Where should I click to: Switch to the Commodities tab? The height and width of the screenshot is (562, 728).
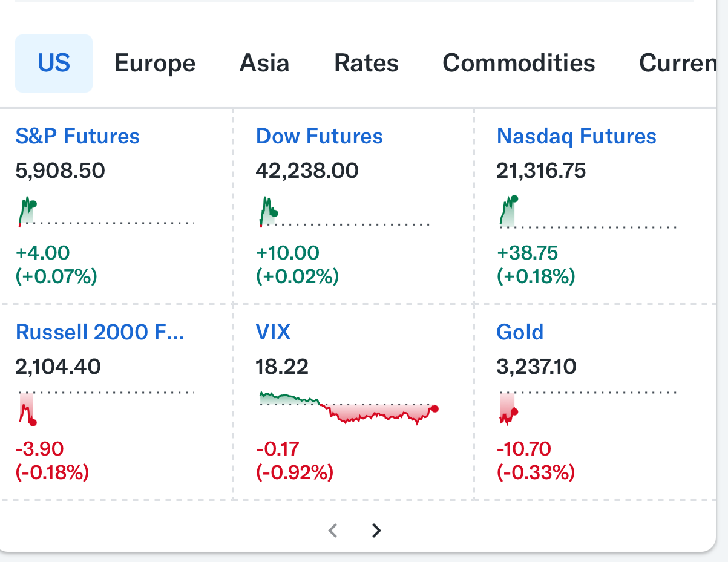pyautogui.click(x=519, y=64)
